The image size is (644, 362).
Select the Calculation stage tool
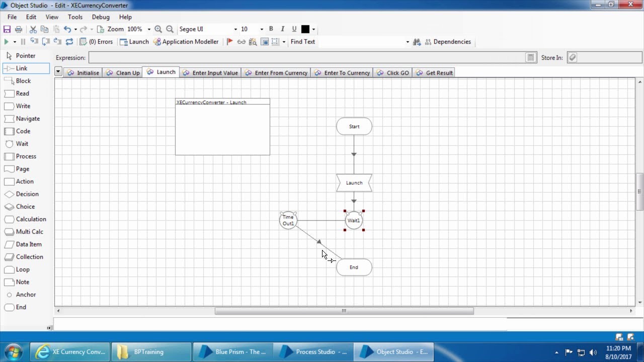(x=25, y=219)
